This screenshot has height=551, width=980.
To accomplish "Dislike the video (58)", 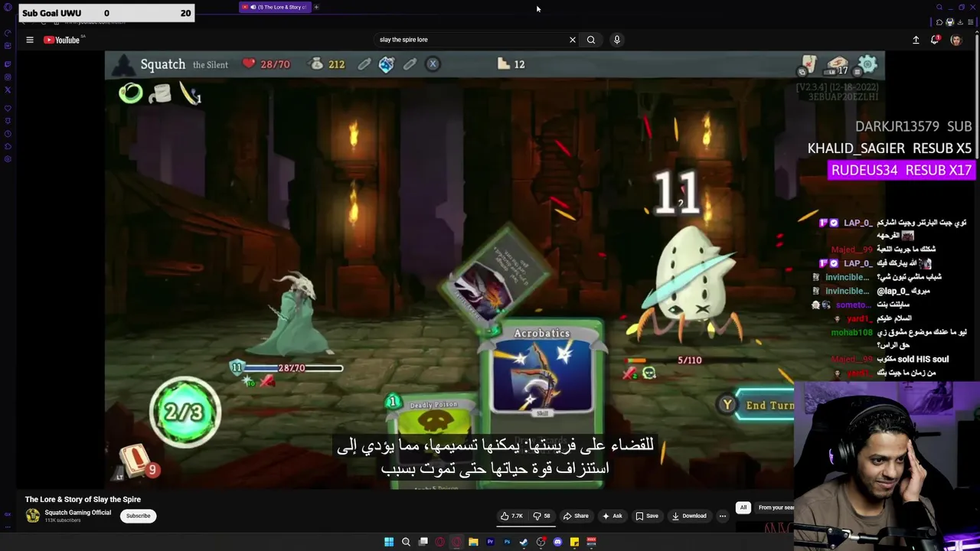I will tap(542, 516).
